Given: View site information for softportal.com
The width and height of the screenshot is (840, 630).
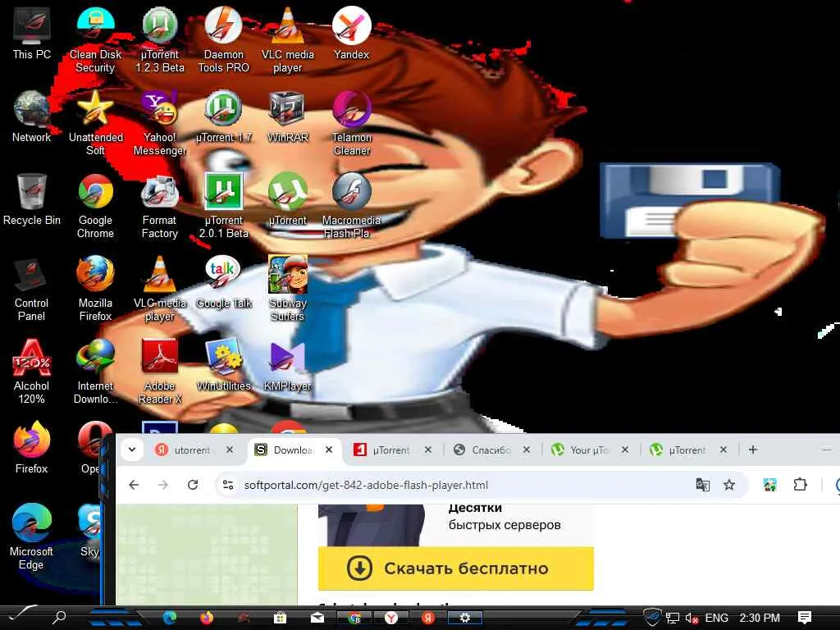Looking at the screenshot, I should click(x=228, y=485).
